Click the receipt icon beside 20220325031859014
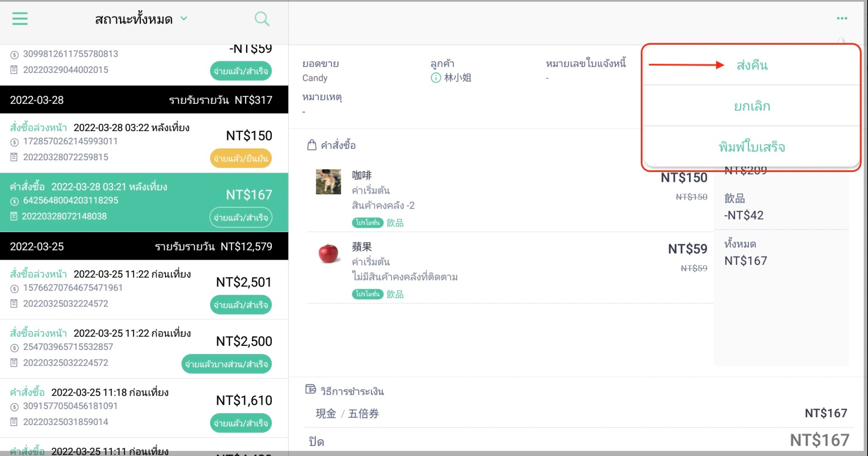Screen dimensions: 868x456 [14, 422]
